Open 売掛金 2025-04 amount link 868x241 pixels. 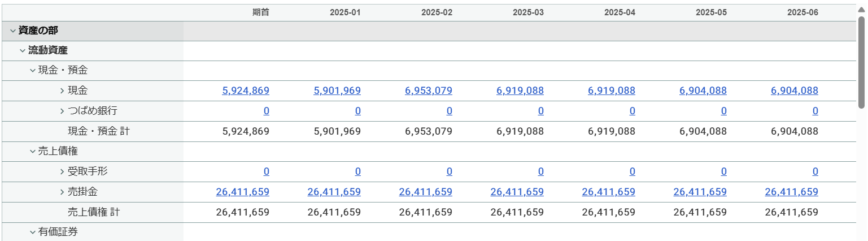pos(609,192)
